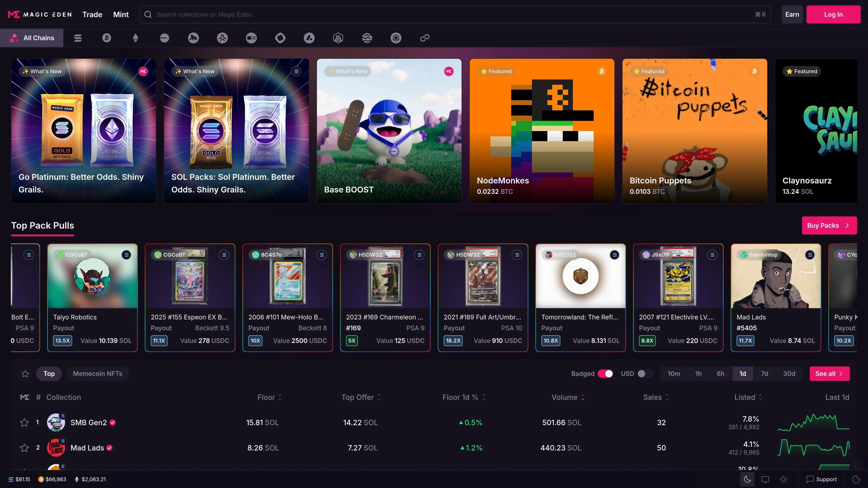The image size is (868, 488).
Task: Click Ethereum price ticker $2,063.21
Action: [x=90, y=479]
